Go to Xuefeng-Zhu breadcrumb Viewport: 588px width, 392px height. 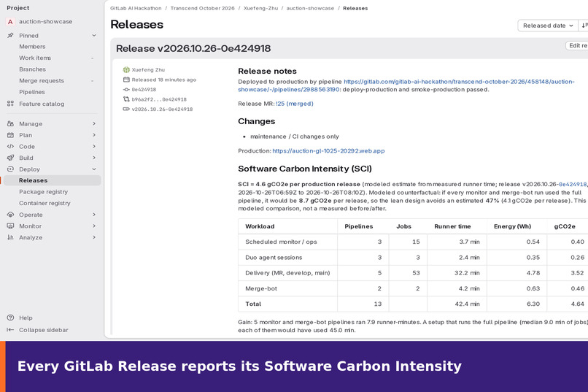point(261,8)
